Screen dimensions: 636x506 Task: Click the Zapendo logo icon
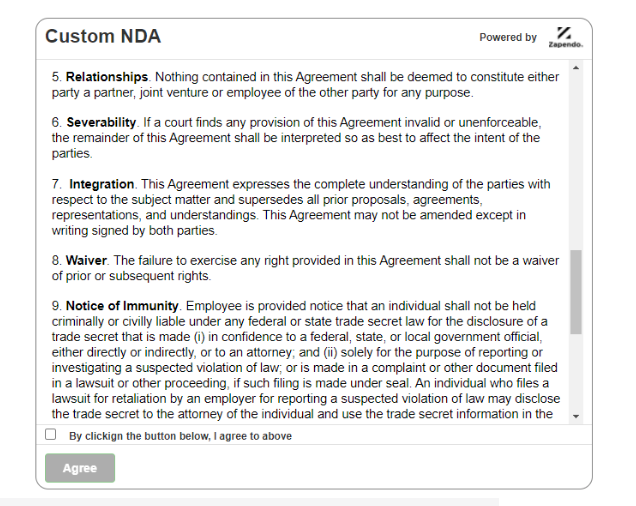tap(565, 32)
